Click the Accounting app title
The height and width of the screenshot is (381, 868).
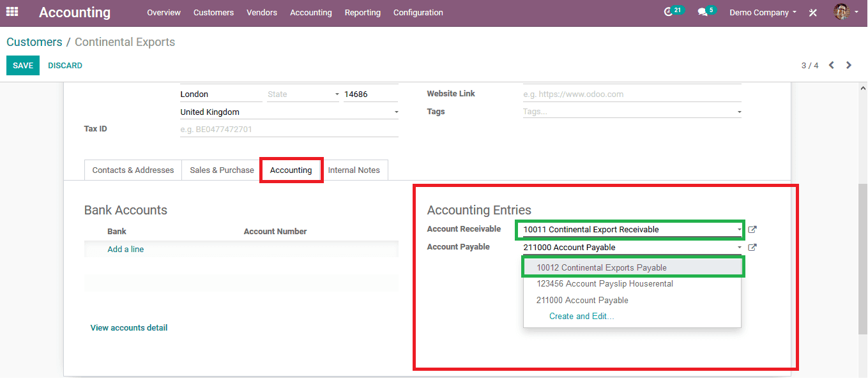(75, 12)
